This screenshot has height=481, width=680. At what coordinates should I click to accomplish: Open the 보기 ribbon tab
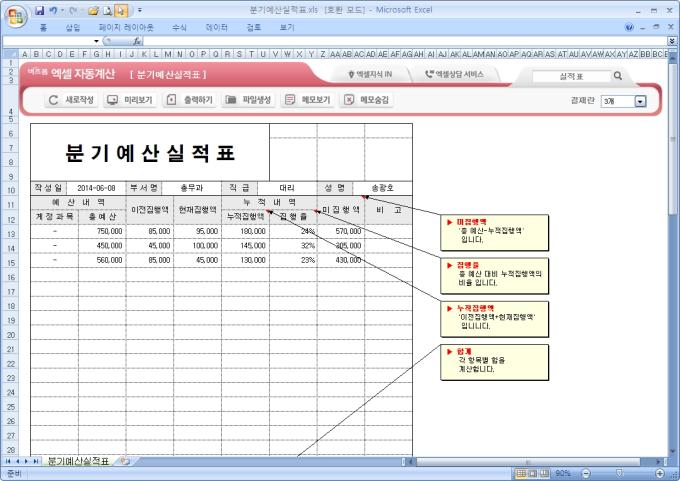pyautogui.click(x=287, y=27)
